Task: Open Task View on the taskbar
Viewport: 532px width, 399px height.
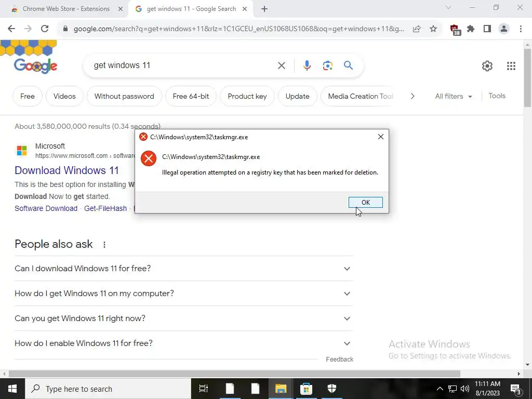Action: pyautogui.click(x=204, y=389)
